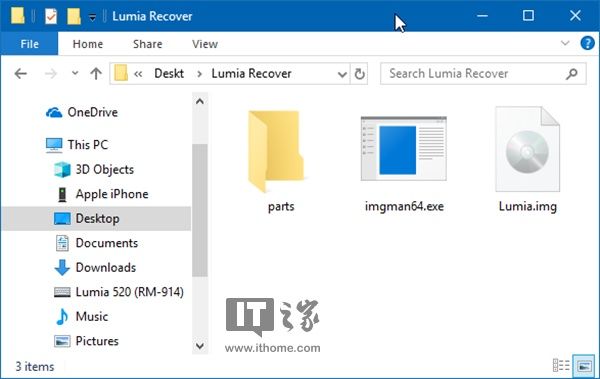Open the File ribbon menu
600x379 pixels.
[29, 44]
